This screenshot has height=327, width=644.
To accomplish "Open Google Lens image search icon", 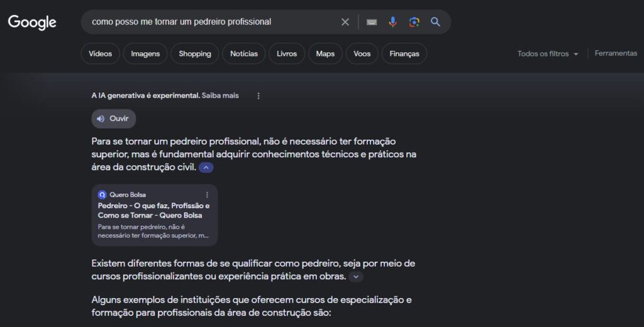I will coord(414,22).
